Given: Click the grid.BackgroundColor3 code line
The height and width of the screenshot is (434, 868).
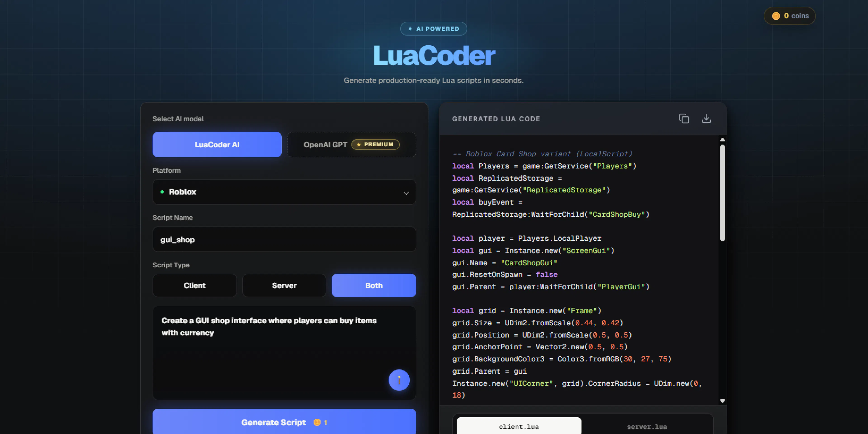Looking at the screenshot, I should tap(562, 359).
